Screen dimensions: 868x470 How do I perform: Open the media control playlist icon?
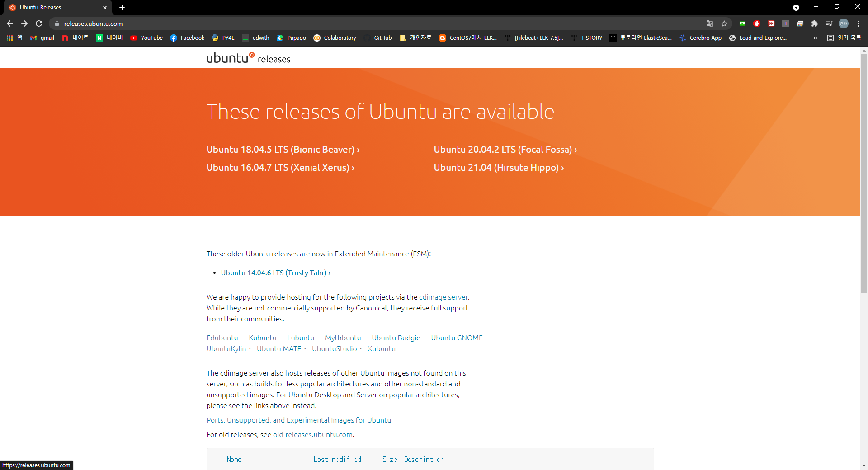(829, 23)
